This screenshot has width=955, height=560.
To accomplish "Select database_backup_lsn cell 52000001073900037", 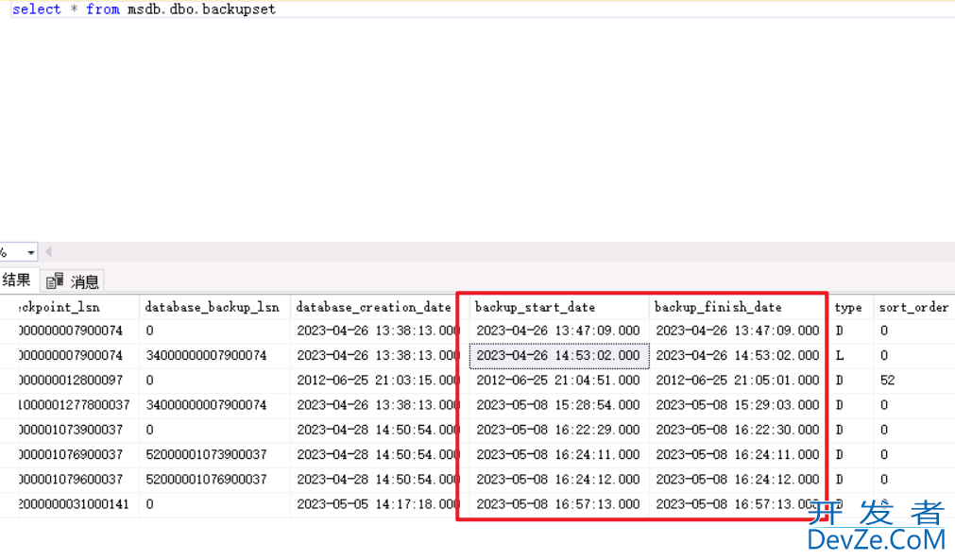I will tap(214, 454).
